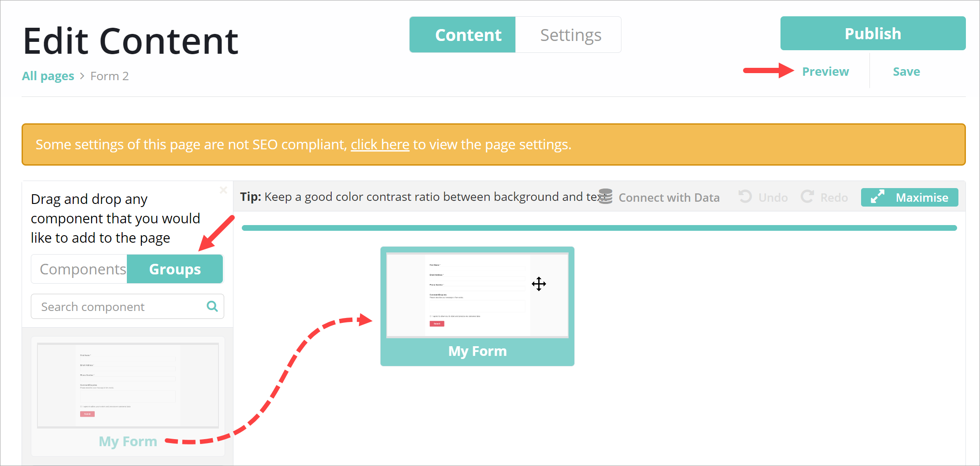The image size is (980, 466).
Task: Focus the Search component field
Action: pyautogui.click(x=119, y=307)
